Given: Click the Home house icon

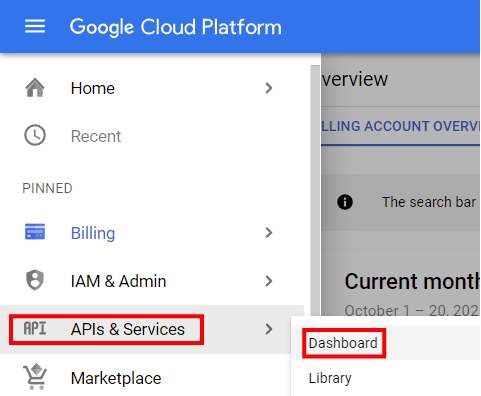Looking at the screenshot, I should pos(35,88).
